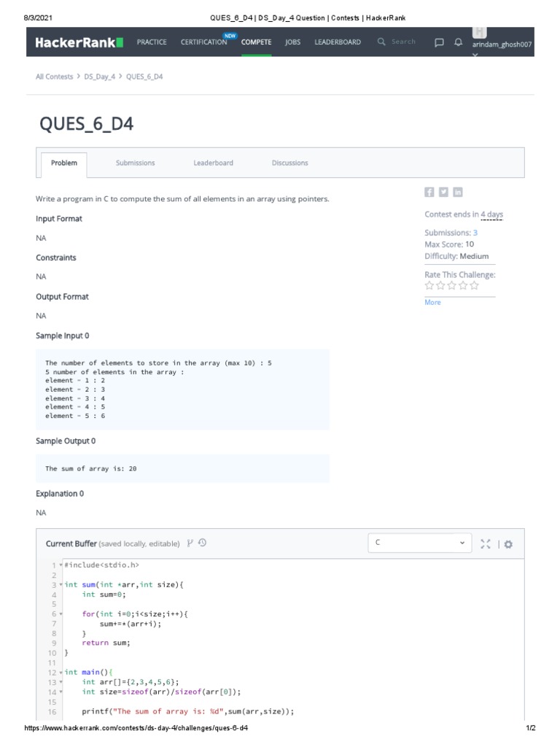
Task: Collapse the sum function at line 3
Action: click(x=61, y=585)
